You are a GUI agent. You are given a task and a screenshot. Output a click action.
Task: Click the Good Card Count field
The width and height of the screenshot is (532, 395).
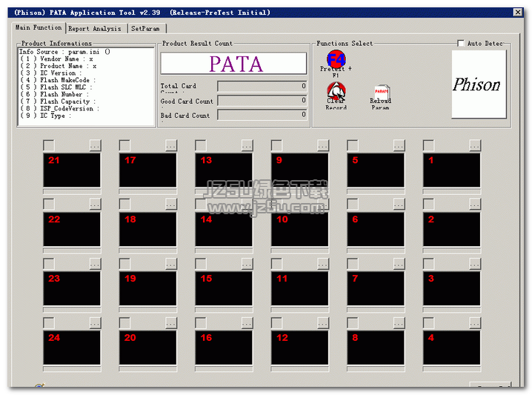[x=262, y=101]
